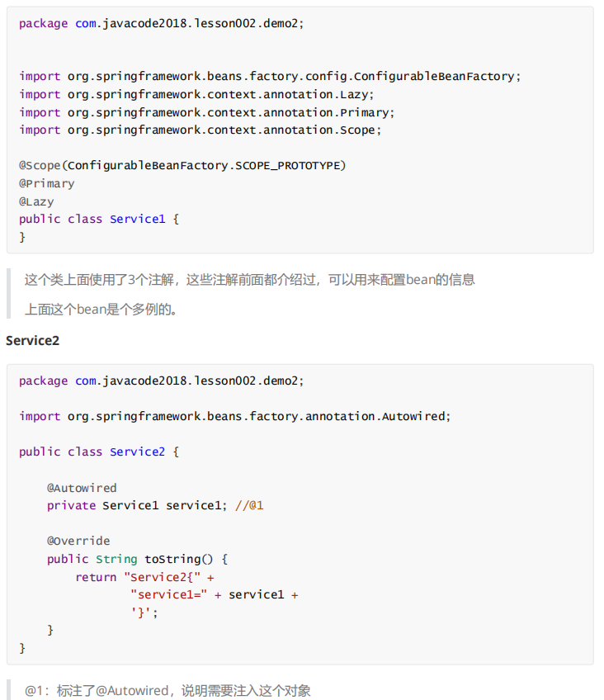Click the private Service1 service1 field line
Image resolution: width=604 pixels, height=700 pixels.
point(155,505)
